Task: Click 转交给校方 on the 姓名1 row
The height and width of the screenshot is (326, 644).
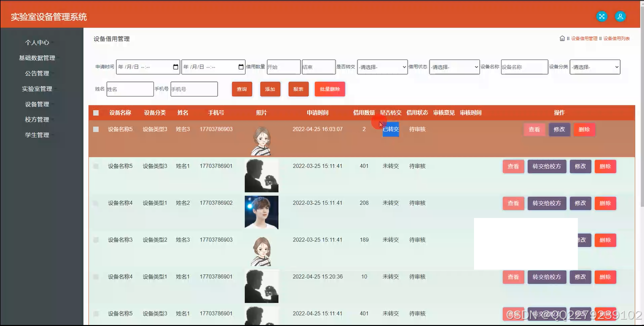Action: click(546, 166)
